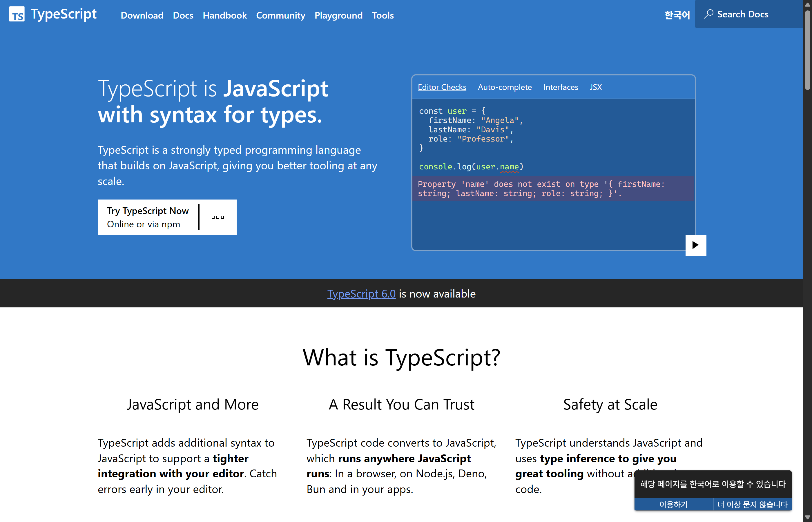
Task: Open the Community menu
Action: (281, 15)
